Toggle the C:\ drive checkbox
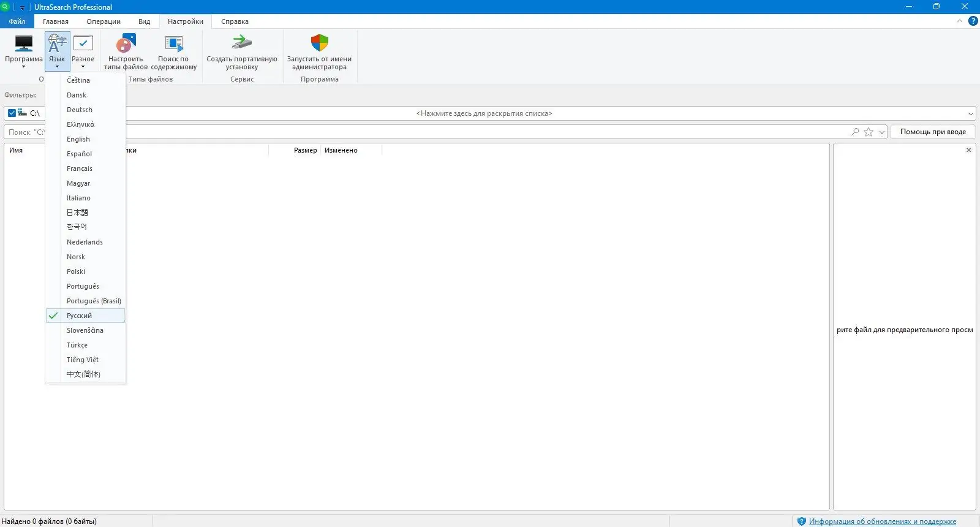This screenshot has height=527, width=980. pos(12,113)
